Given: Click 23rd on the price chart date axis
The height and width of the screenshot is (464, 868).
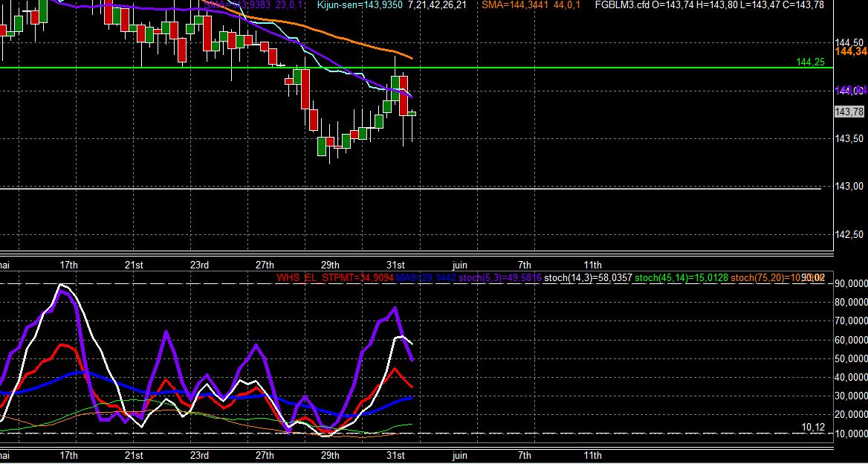Looking at the screenshot, I should [x=199, y=265].
